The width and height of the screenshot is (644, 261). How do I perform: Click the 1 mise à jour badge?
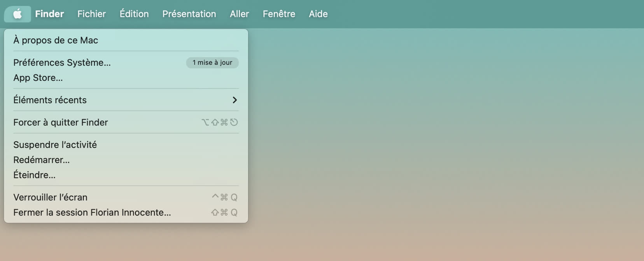pyautogui.click(x=212, y=63)
